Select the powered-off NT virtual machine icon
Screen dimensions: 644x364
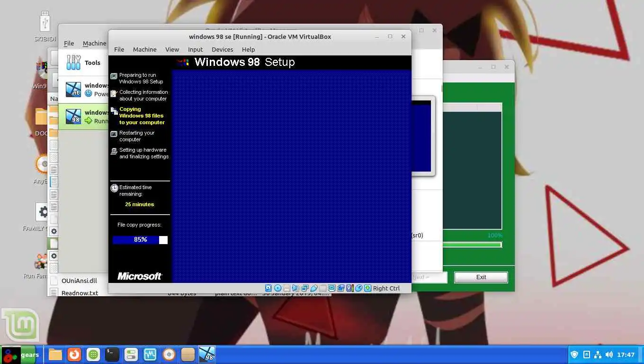click(73, 89)
